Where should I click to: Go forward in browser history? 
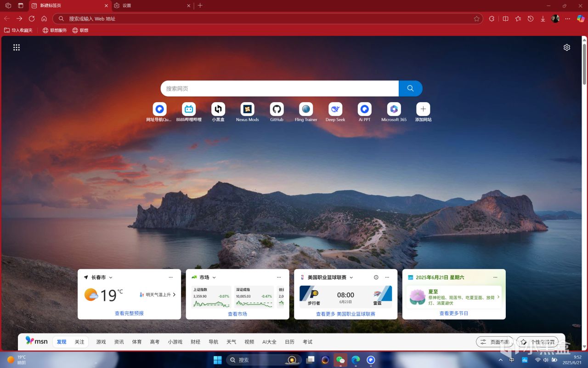19,19
